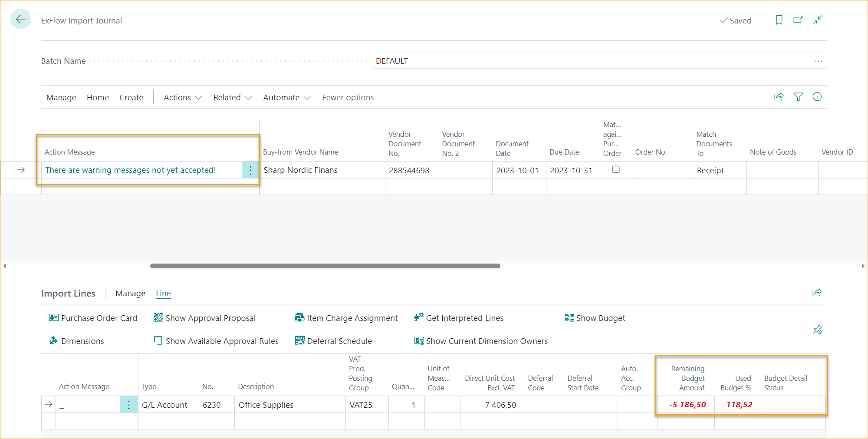Open the Manage menu above the journal
This screenshot has width=868, height=439.
(x=61, y=97)
